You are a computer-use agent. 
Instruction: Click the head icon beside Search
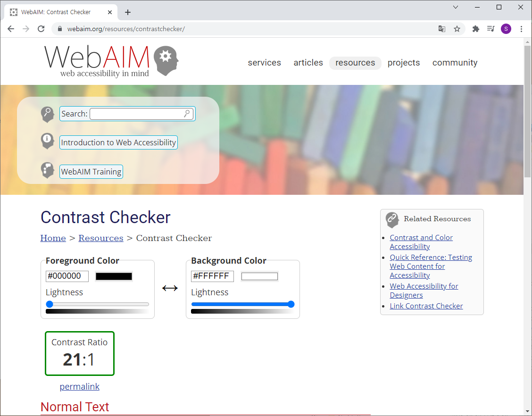point(48,114)
